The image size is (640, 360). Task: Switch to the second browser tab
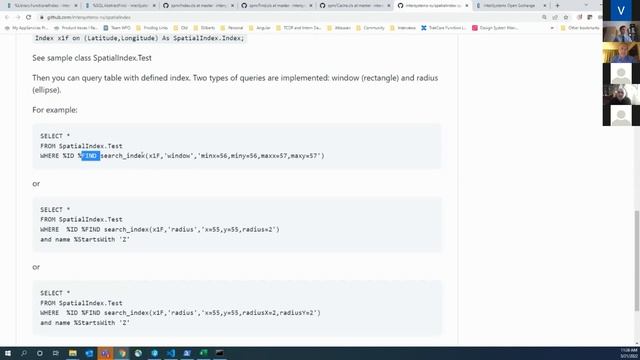[120, 6]
